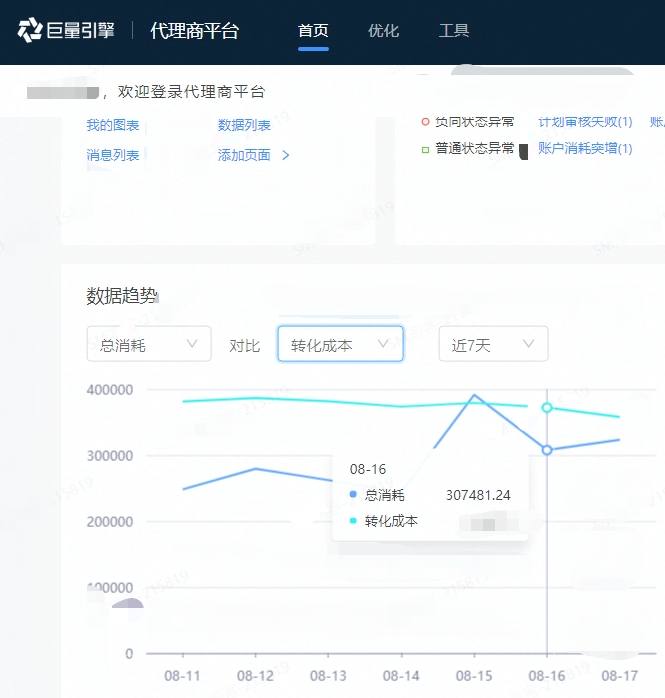
Task: Click the blue 总消耗 legend dot in tooltip
Action: click(353, 495)
